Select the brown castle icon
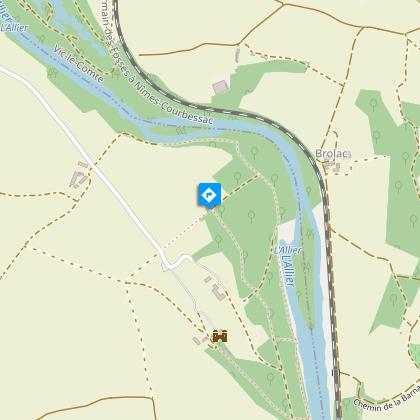The height and width of the screenshot is (420, 420). pos(220,336)
